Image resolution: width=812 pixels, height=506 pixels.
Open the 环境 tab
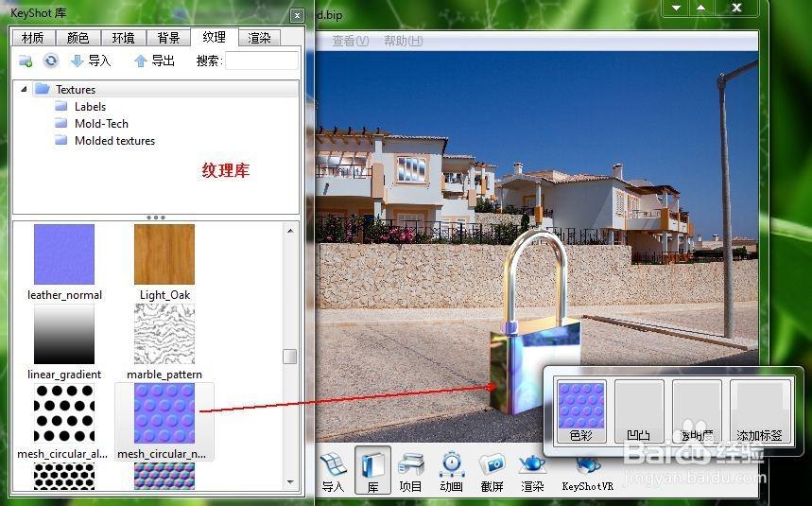(123, 38)
